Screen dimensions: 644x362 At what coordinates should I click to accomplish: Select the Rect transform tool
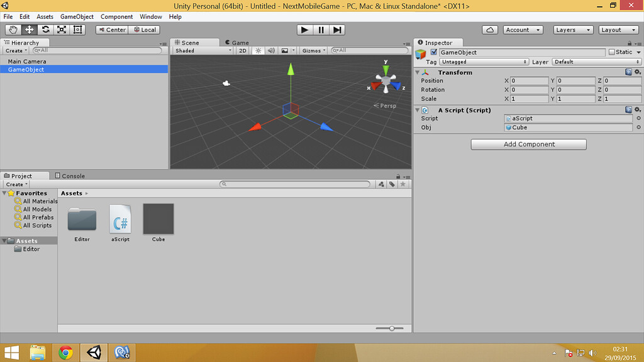point(77,30)
